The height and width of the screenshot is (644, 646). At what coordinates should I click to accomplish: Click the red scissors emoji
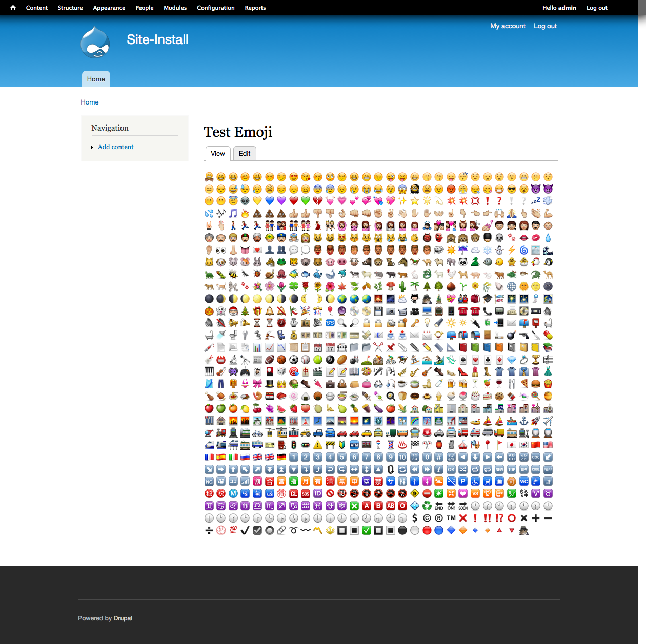[x=378, y=347]
